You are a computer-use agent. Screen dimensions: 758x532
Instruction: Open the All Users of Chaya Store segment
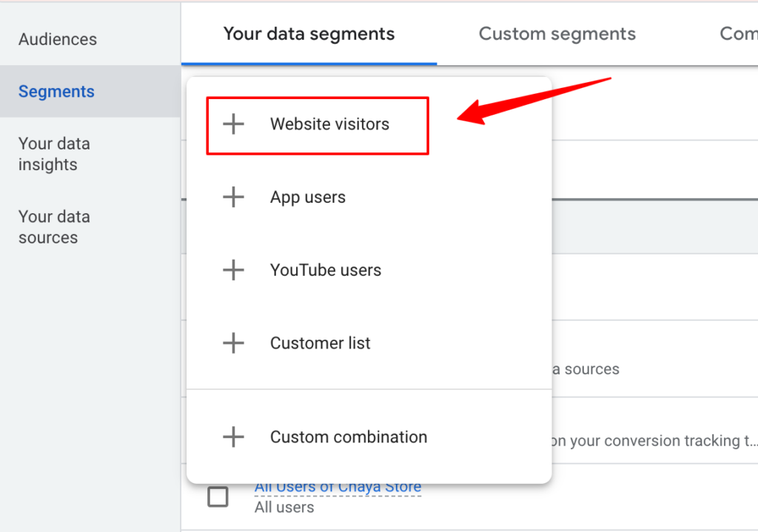[x=338, y=486]
